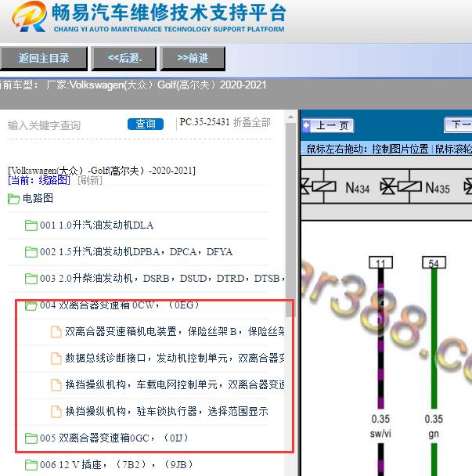
Task: Click the Volkswagen Golf 2020-2021 heading text
Action: point(102,171)
